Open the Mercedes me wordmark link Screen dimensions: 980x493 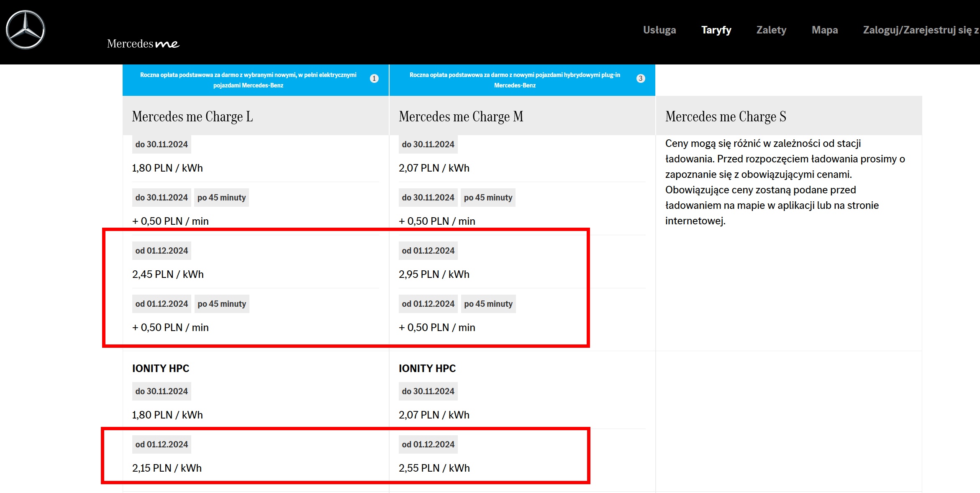pos(143,44)
